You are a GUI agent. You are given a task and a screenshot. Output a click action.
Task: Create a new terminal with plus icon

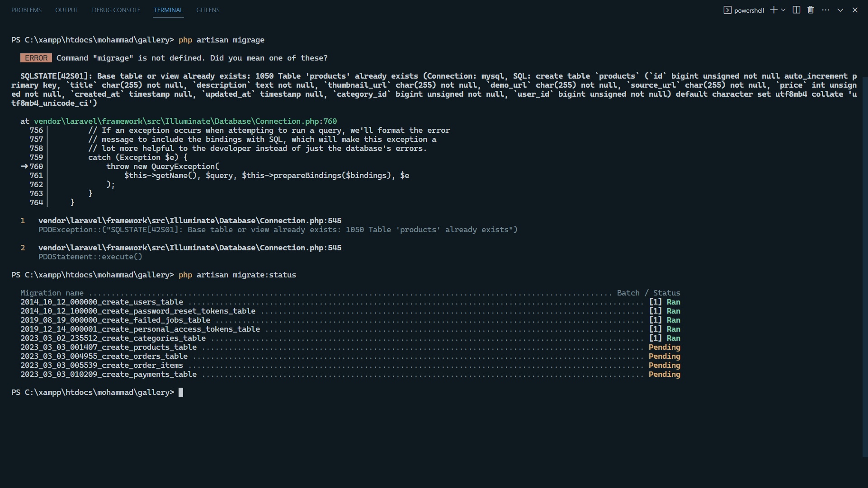[774, 10]
